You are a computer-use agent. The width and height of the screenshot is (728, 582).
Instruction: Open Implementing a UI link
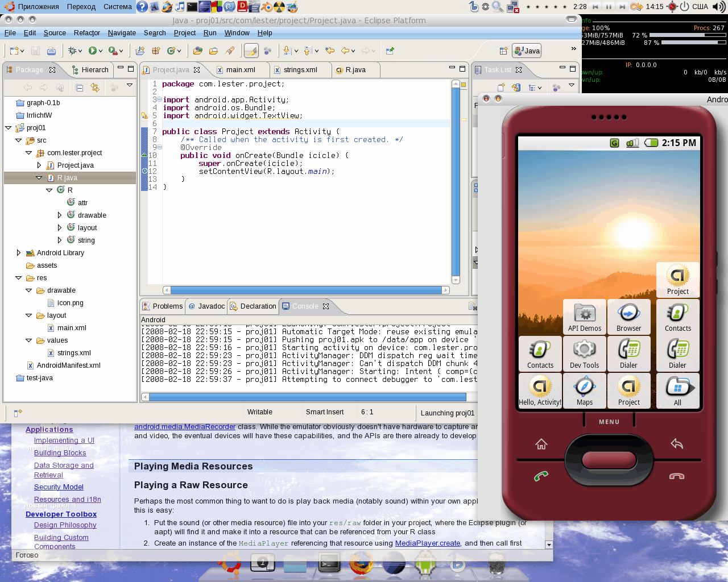pos(64,440)
